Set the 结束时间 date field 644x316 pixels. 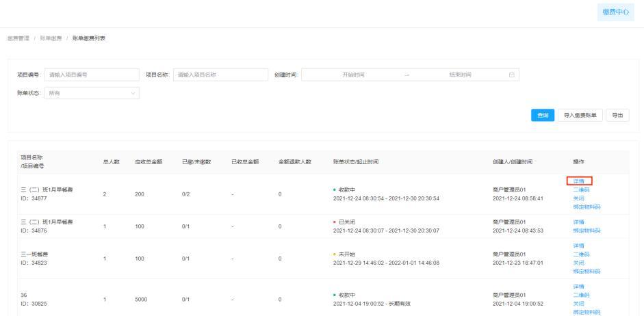[460, 75]
